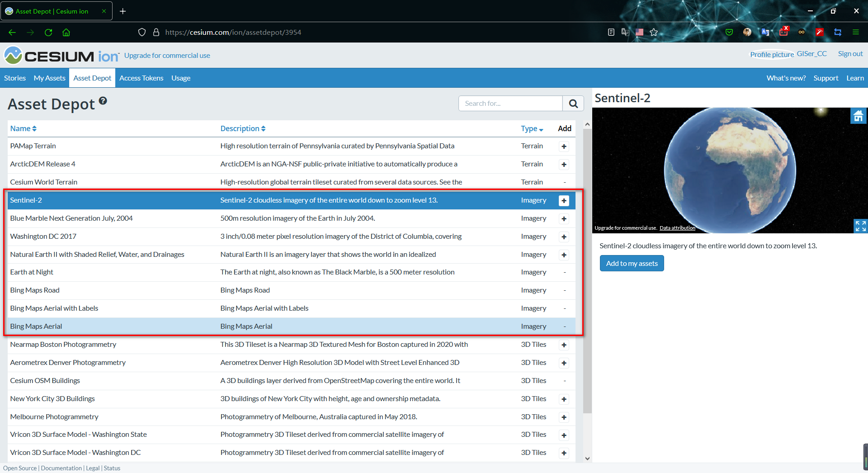
Task: Sign out of the account
Action: pos(850,53)
